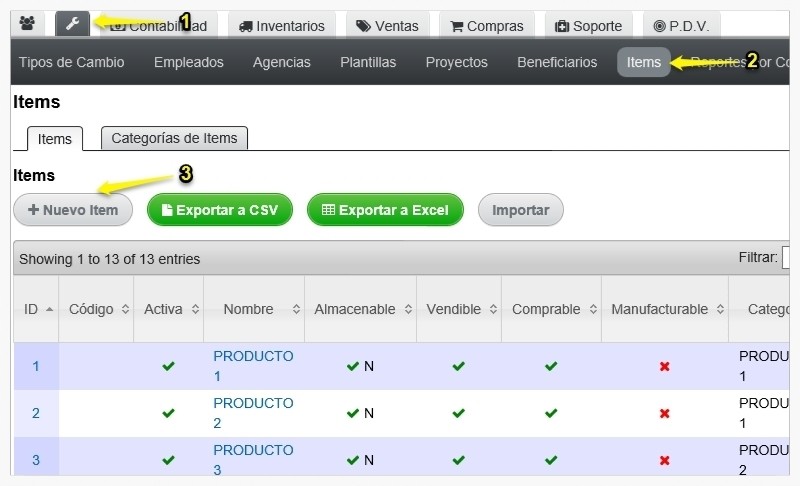Open the Soporte module
Screen dimensions: 800x486
pyautogui.click(x=588, y=25)
